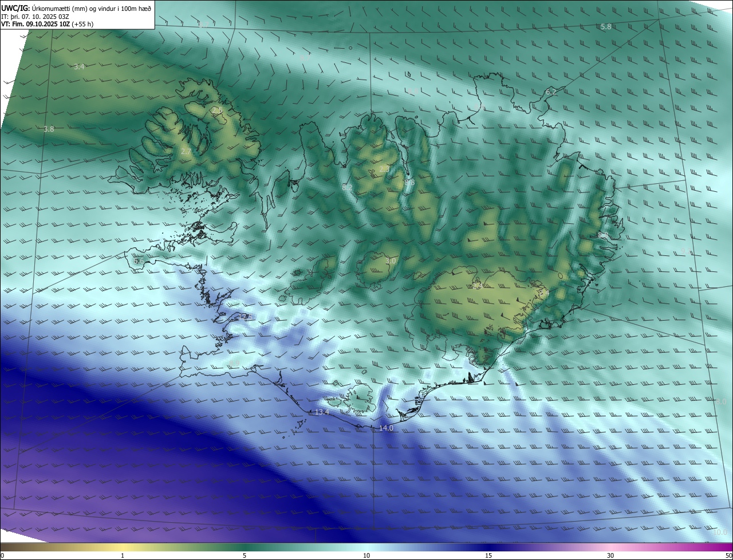This screenshot has width=733, height=560.
Task: Click the "13.4" value on south coast
Action: [322, 412]
